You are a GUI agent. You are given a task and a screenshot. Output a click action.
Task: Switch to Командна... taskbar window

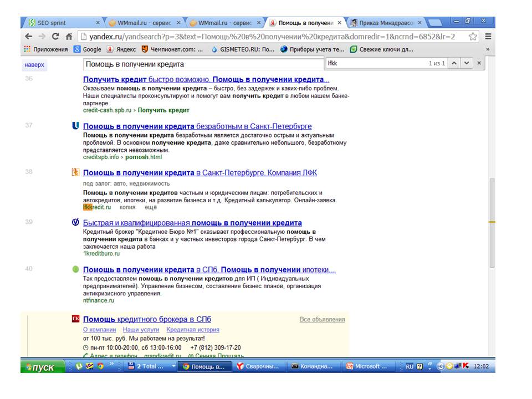tap(314, 367)
